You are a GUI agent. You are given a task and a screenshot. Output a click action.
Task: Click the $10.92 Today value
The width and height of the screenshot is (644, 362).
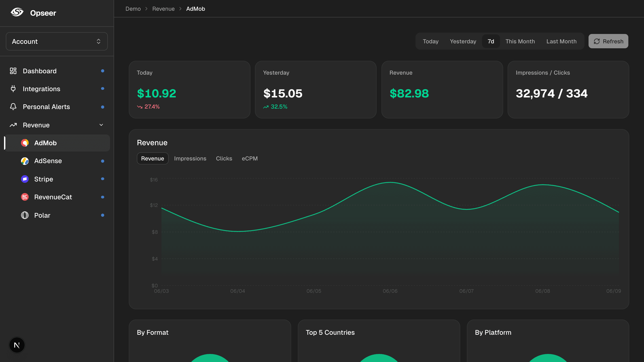tap(157, 93)
